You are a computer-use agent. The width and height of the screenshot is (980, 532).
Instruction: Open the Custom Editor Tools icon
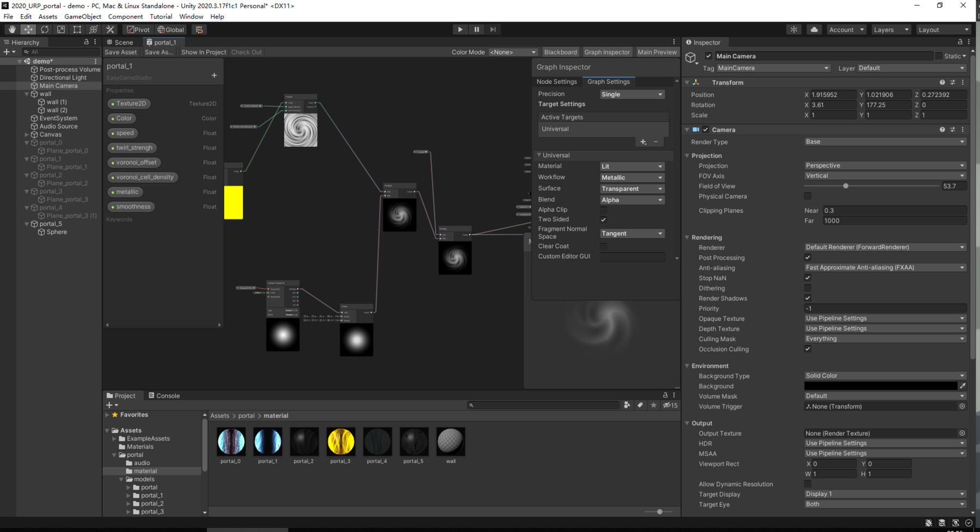coord(110,29)
